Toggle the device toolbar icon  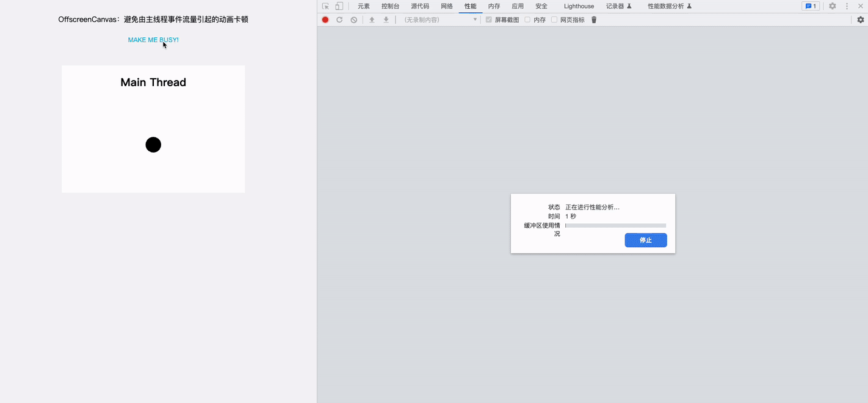click(339, 5)
